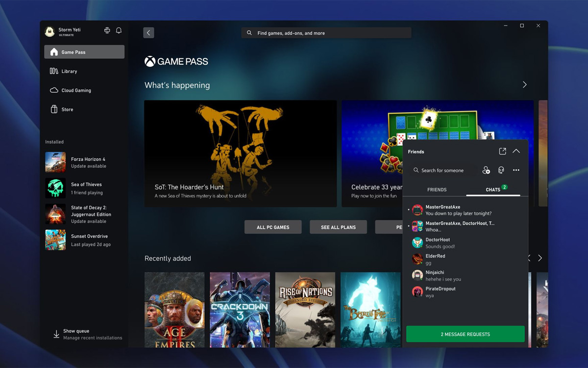Click the add friend icon
The height and width of the screenshot is (368, 588).
click(486, 170)
